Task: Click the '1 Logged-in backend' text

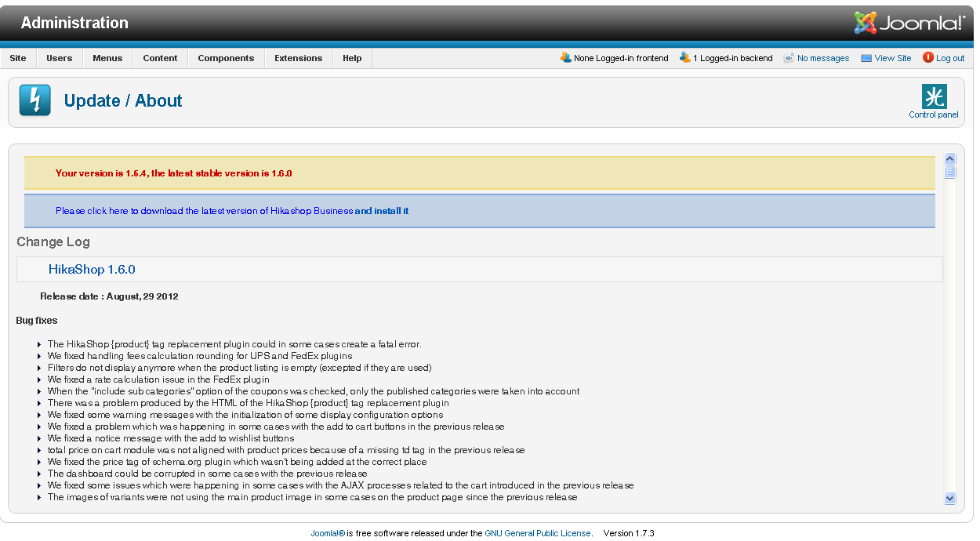Action: pos(733,58)
